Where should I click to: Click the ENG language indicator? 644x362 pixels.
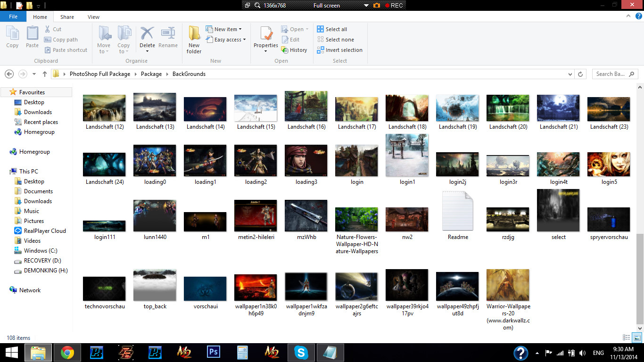[598, 353]
